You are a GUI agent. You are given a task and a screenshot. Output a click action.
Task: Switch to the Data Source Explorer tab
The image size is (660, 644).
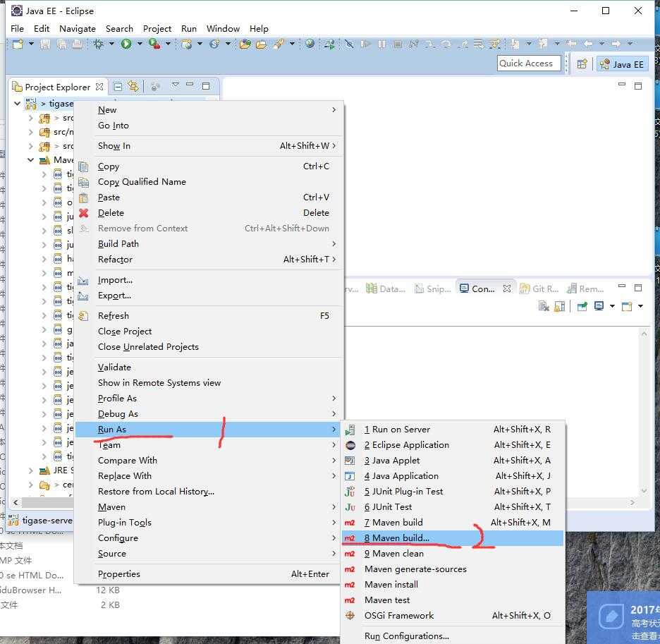[x=385, y=289]
